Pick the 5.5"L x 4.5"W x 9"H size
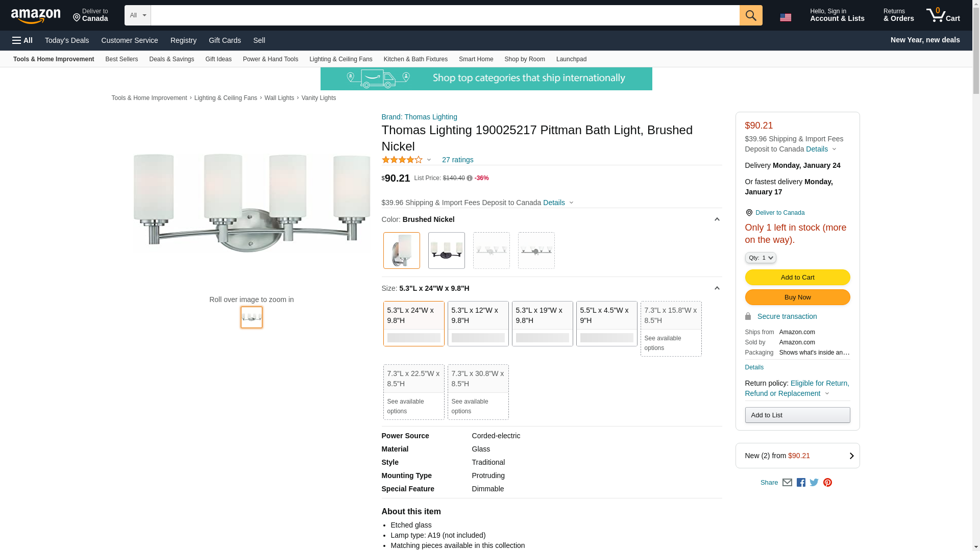Screen dimensions: 980x551 (606, 323)
